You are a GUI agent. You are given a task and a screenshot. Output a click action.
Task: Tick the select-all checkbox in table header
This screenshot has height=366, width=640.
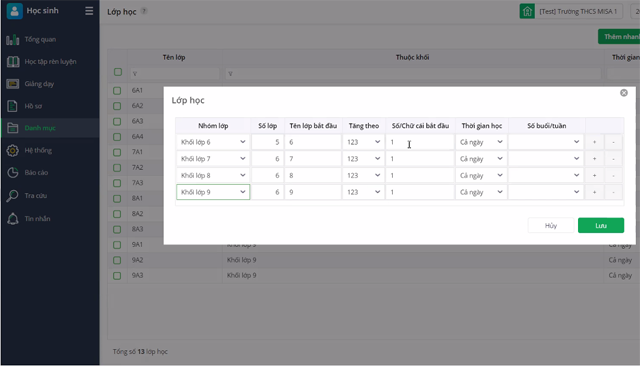118,72
